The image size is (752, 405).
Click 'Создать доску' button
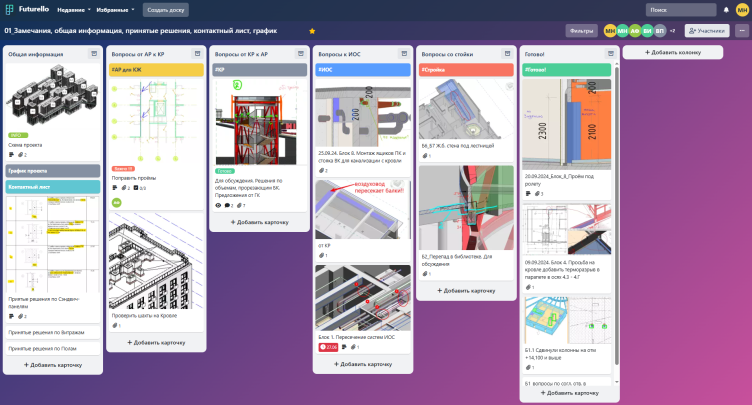(x=165, y=9)
